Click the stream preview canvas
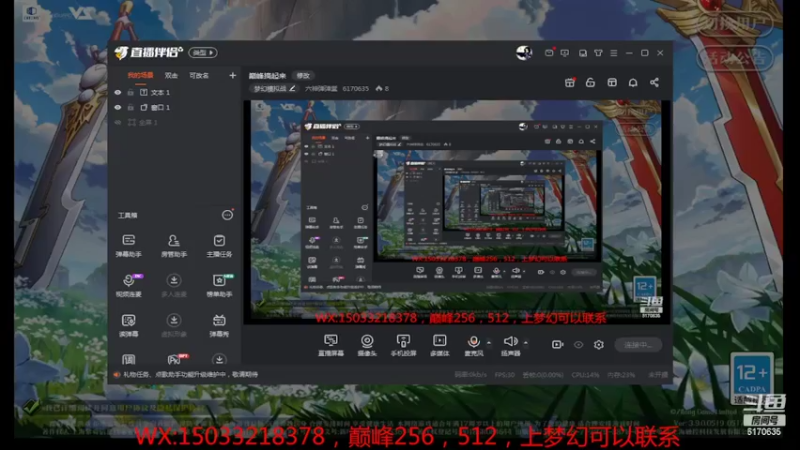This screenshot has height=450, width=800. point(457,212)
